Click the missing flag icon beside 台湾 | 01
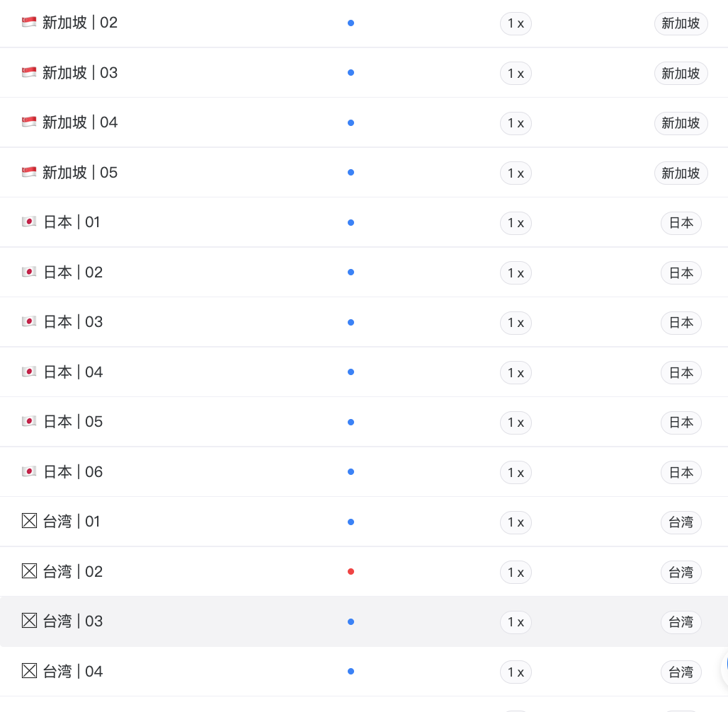 [x=29, y=521]
